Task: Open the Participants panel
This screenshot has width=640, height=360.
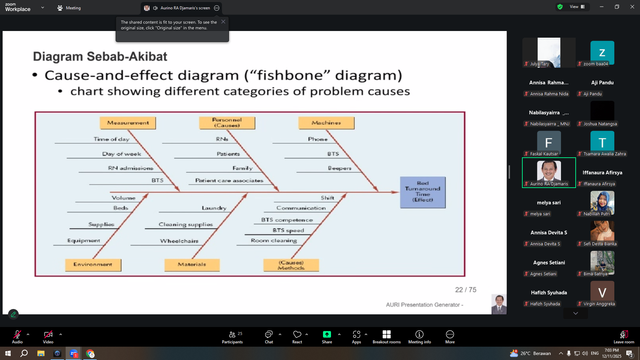Action: coord(232,337)
